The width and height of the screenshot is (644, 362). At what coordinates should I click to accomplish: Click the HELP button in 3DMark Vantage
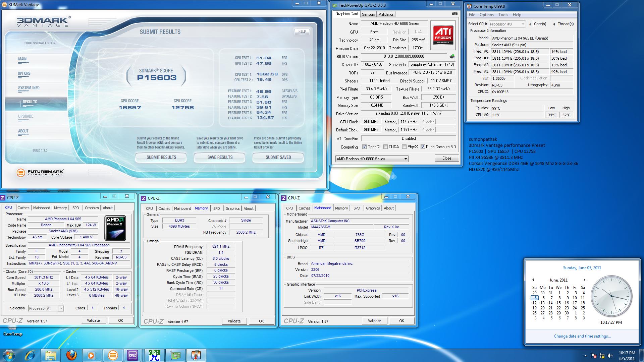[302, 32]
